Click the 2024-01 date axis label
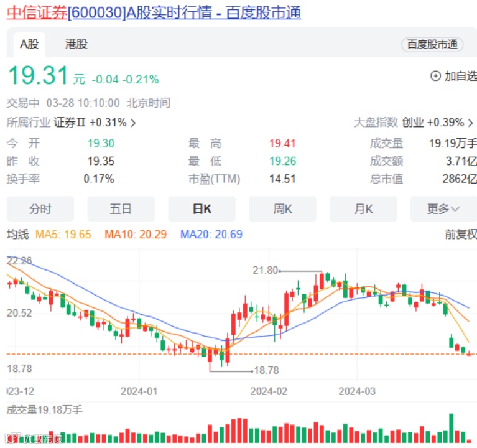This screenshot has width=477, height=448. click(x=139, y=391)
